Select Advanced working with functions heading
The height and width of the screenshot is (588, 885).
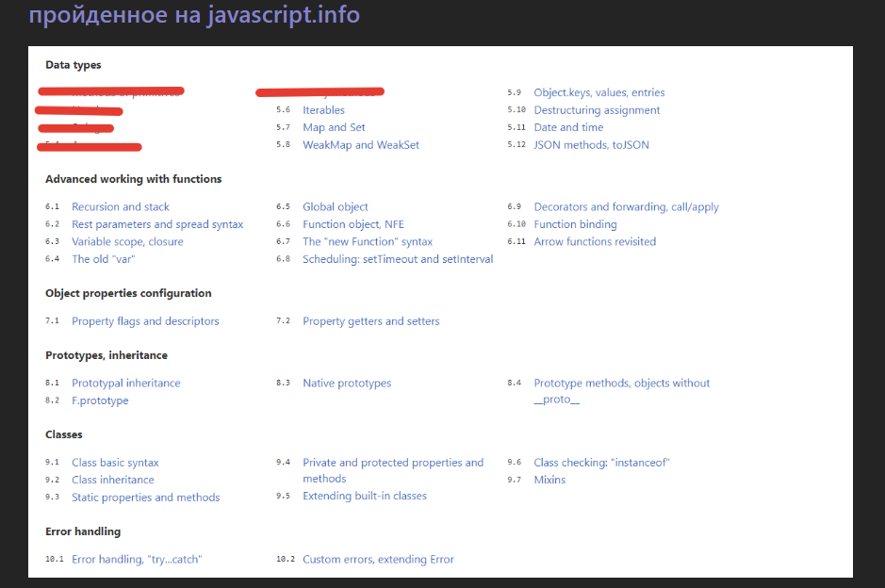click(133, 179)
